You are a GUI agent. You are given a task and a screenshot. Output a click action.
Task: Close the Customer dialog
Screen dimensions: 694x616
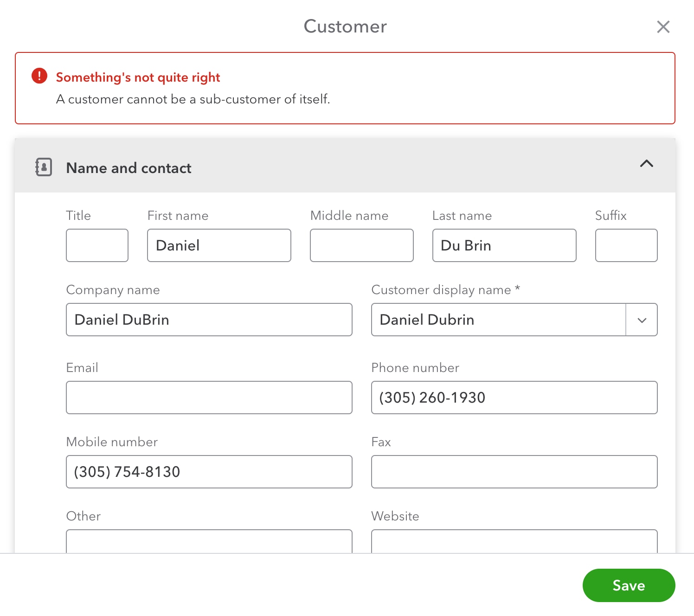point(663,26)
